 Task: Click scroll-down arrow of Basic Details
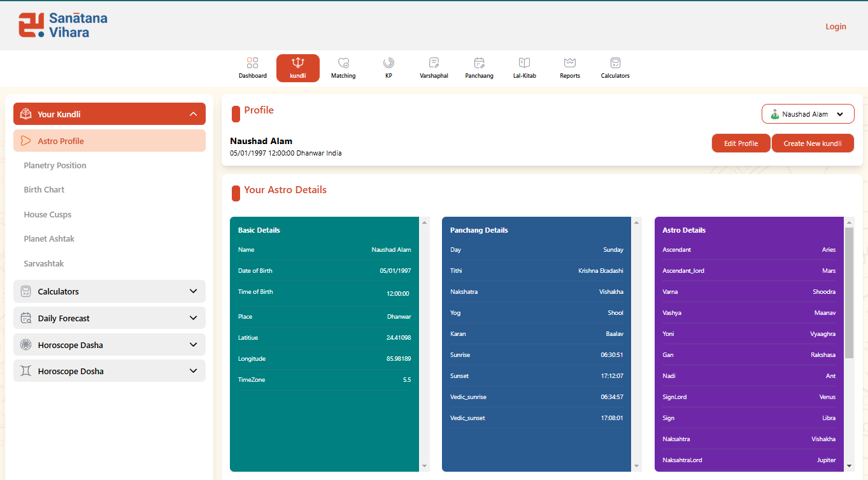click(x=425, y=467)
